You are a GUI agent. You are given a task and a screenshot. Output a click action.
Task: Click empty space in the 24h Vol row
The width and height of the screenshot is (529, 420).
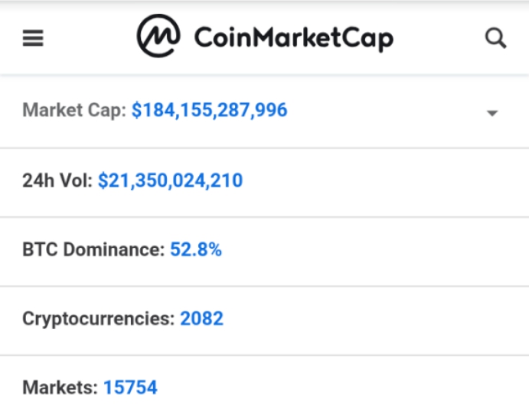(x=383, y=181)
